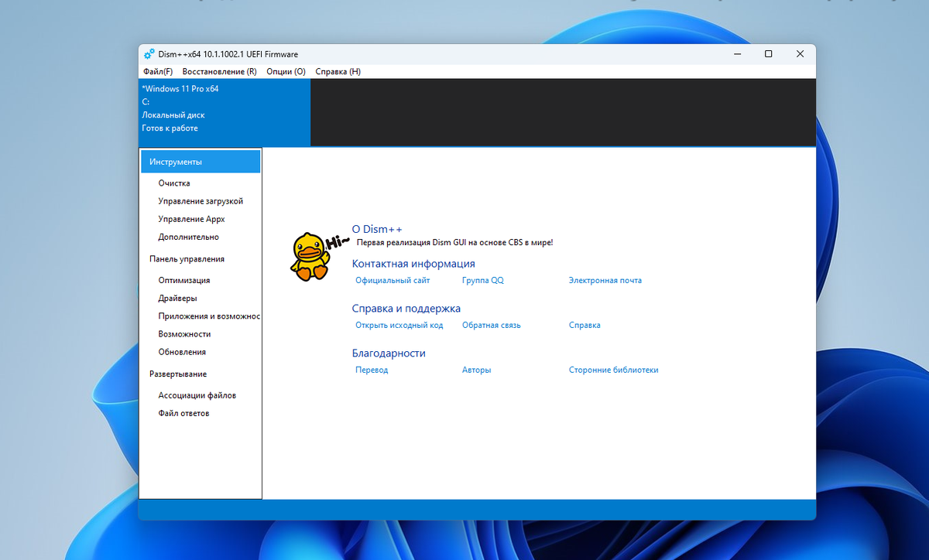Click the Справка link under support
This screenshot has height=560, width=929.
click(584, 326)
